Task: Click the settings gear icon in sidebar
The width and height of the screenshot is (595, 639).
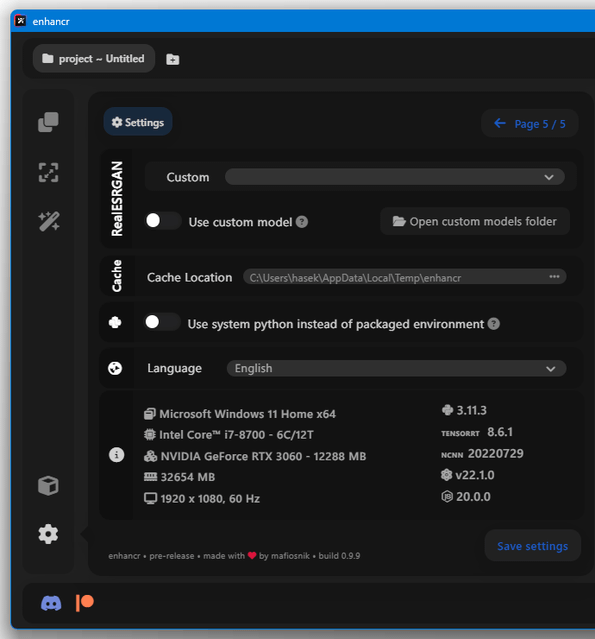Action: 48,534
